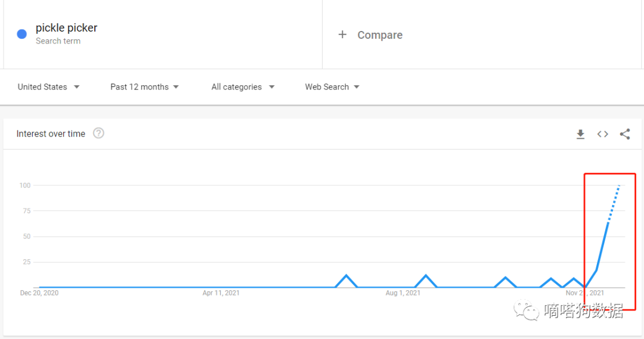
Task: Click the blue dot for pickle picker
Action: 22,34
